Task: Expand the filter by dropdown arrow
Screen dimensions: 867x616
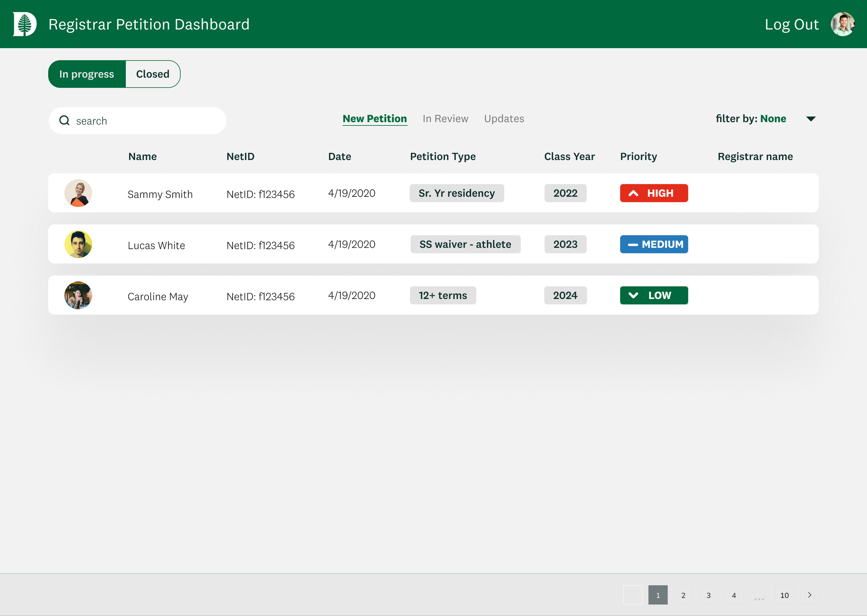Action: pos(810,119)
